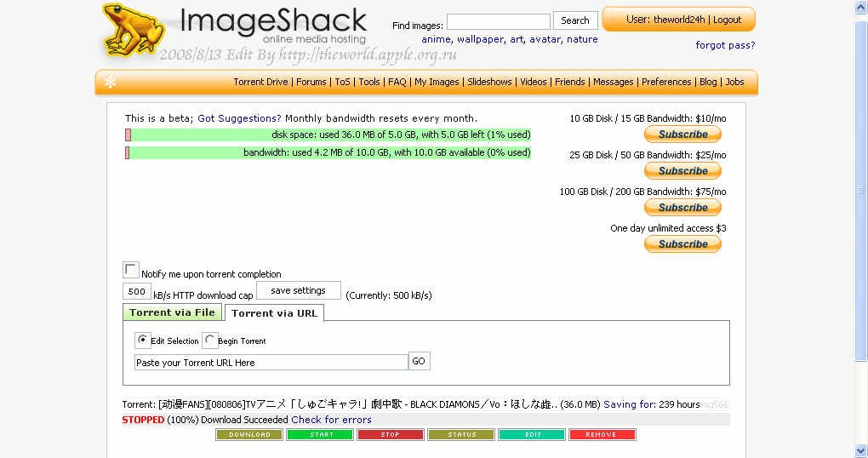Go to My Images
The height and width of the screenshot is (458, 868).
[437, 82]
